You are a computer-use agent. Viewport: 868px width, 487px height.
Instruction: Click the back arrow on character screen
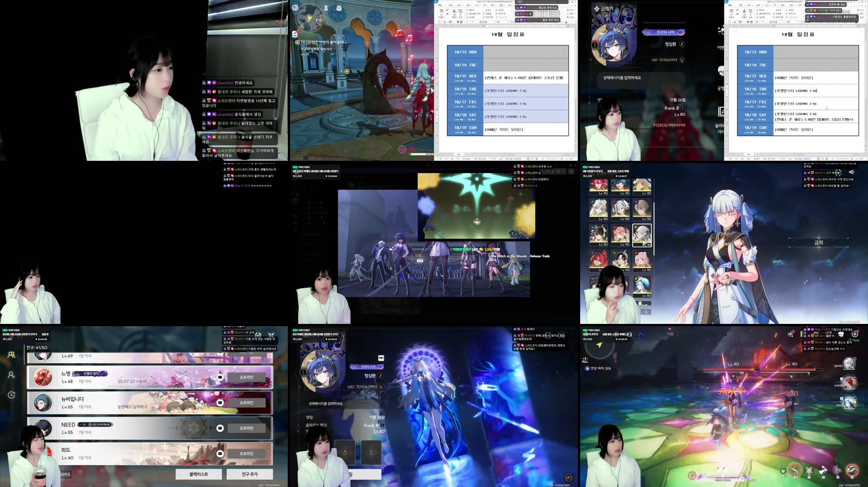[x=851, y=172]
